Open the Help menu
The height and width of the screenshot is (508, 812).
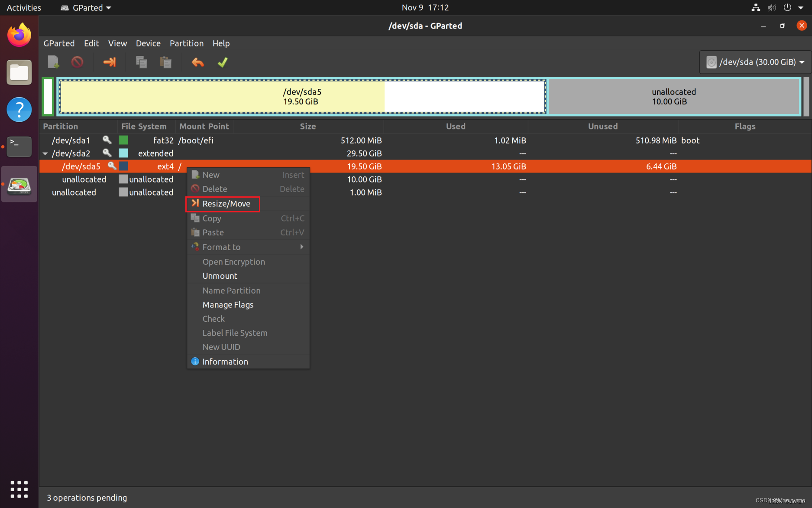tap(221, 43)
